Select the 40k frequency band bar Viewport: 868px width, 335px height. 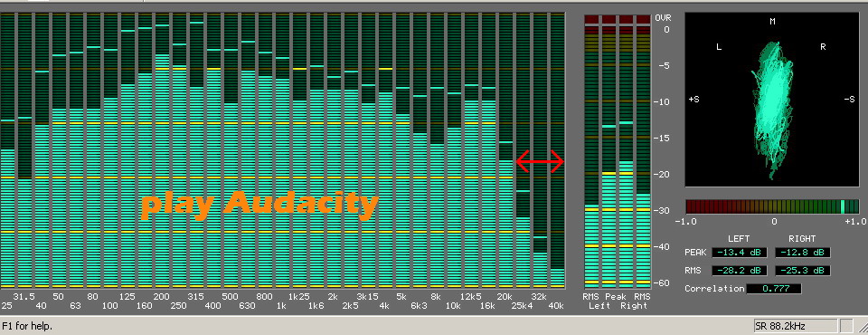pyautogui.click(x=557, y=149)
